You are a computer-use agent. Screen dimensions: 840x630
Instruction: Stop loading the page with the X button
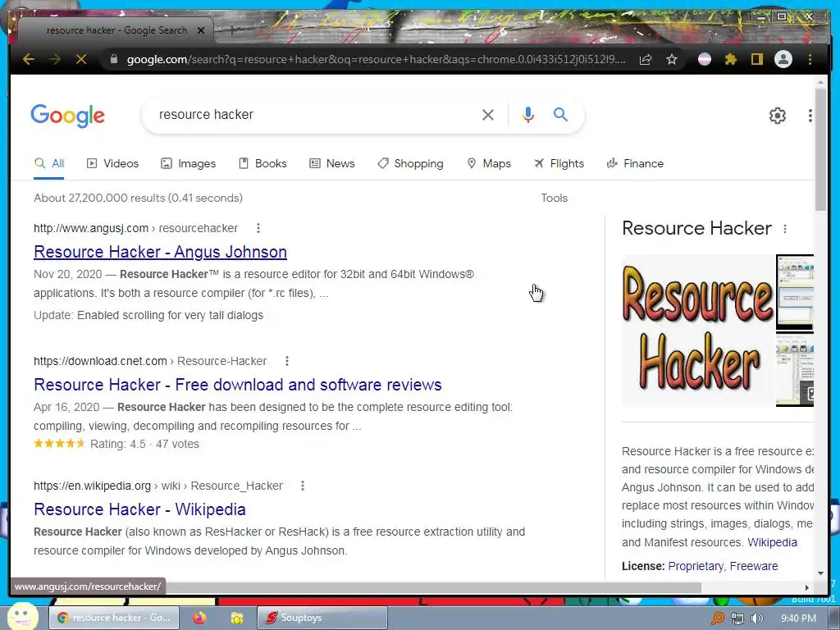(81, 59)
